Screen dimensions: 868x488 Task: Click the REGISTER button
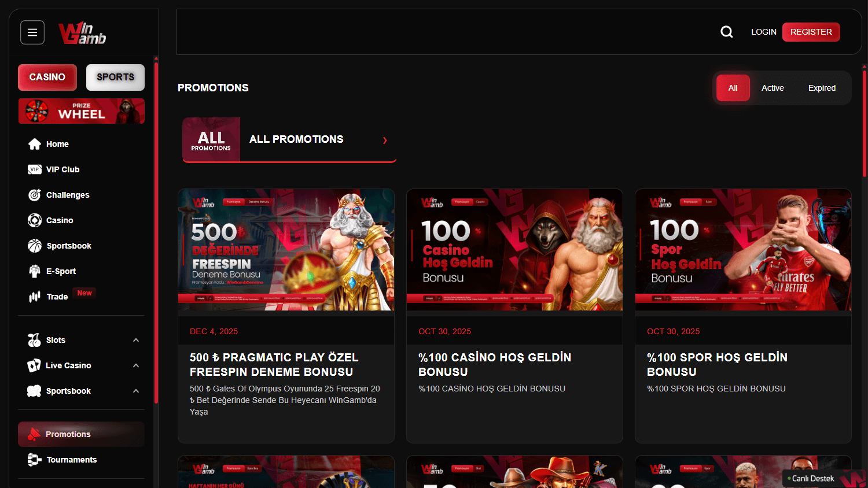pos(811,32)
